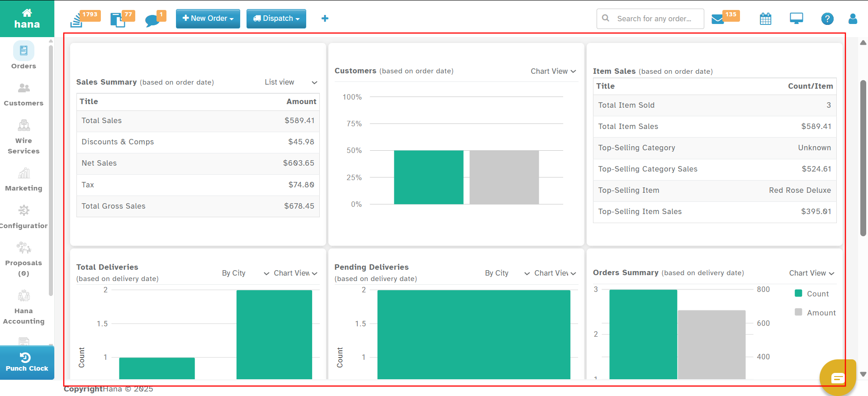The width and height of the screenshot is (868, 396).
Task: Go to Orders in the sidebar
Action: (24, 56)
